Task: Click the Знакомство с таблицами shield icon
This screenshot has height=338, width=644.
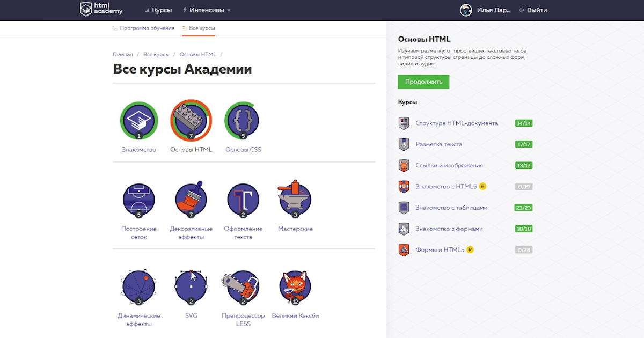Action: (404, 208)
